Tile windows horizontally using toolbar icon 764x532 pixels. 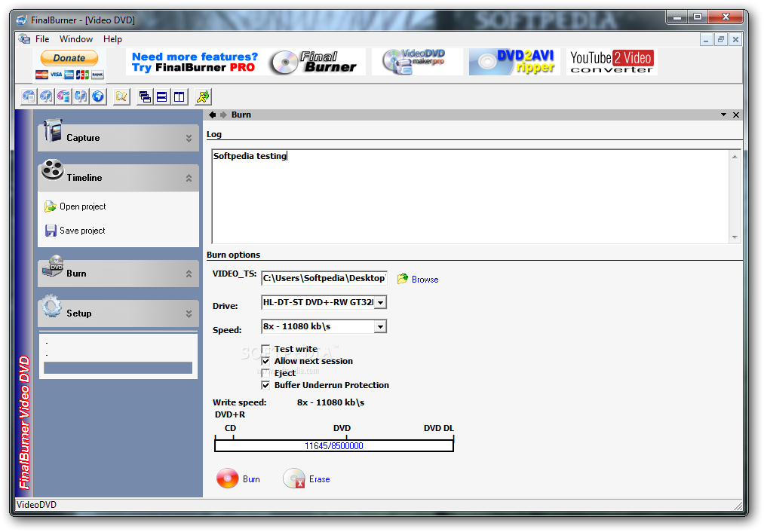pyautogui.click(x=161, y=96)
